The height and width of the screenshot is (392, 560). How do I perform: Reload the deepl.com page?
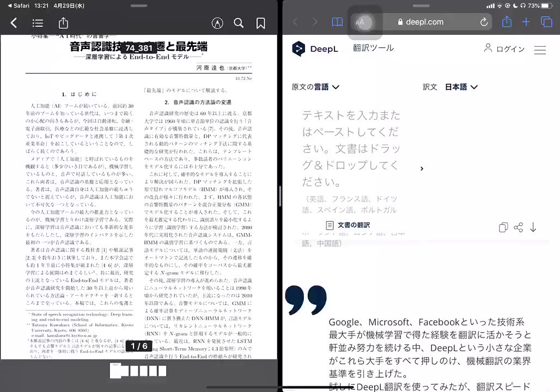coord(484,22)
